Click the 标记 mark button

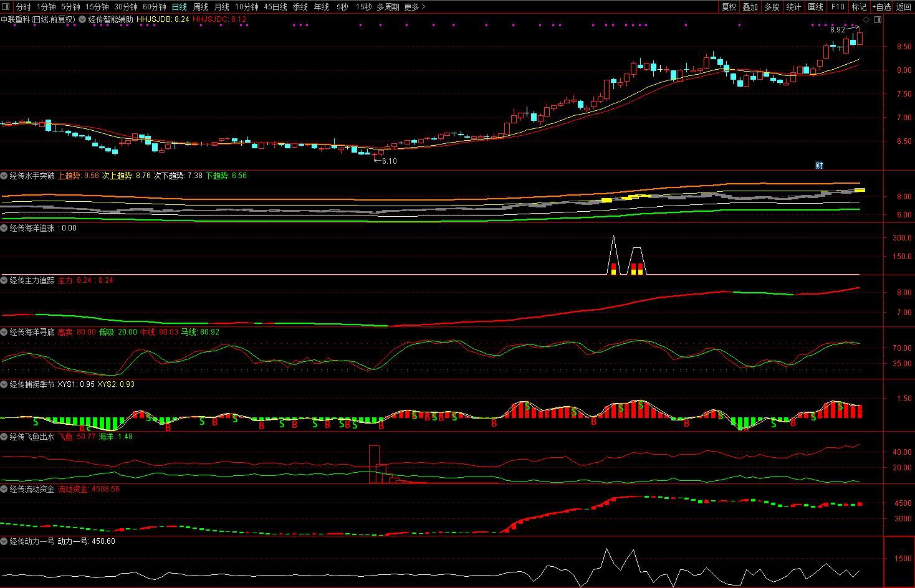[x=860, y=7]
